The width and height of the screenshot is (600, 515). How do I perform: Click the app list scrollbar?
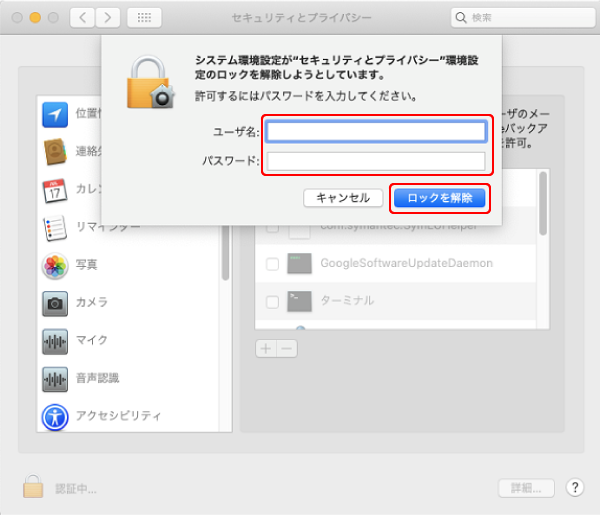pyautogui.click(x=543, y=204)
